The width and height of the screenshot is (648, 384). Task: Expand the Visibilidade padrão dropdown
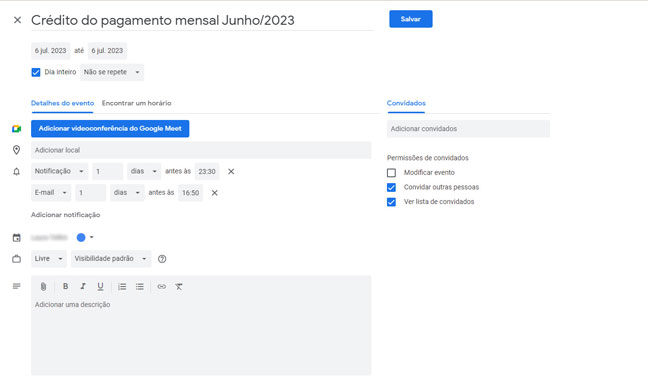[x=111, y=259]
